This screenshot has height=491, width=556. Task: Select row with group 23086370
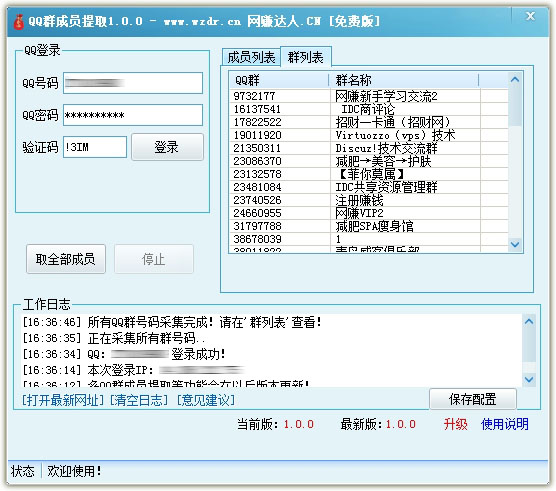(369, 161)
